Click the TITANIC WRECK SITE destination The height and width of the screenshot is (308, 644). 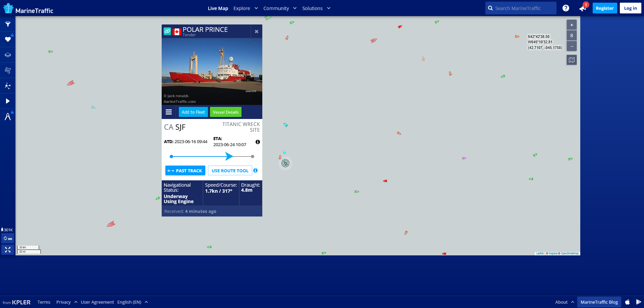click(x=241, y=127)
